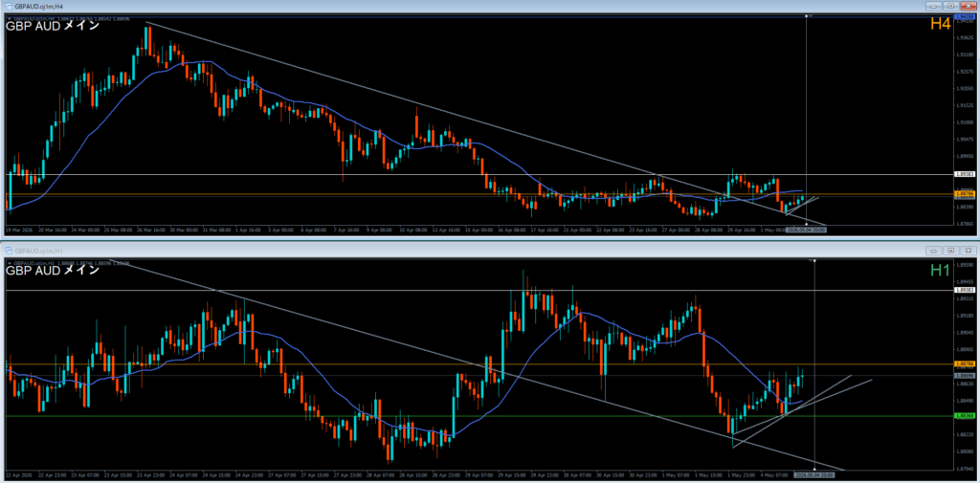Select the GBPAUD H1 window title bar

click(x=462, y=250)
